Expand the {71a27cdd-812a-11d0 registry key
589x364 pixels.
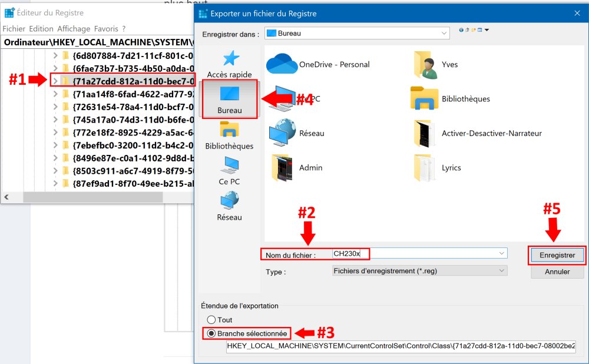(55, 81)
